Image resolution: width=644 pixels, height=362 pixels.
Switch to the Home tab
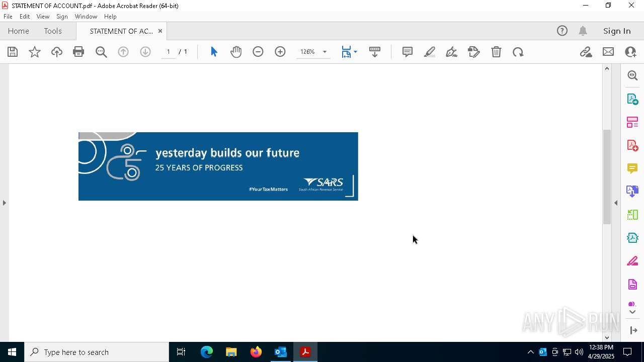[x=19, y=31]
